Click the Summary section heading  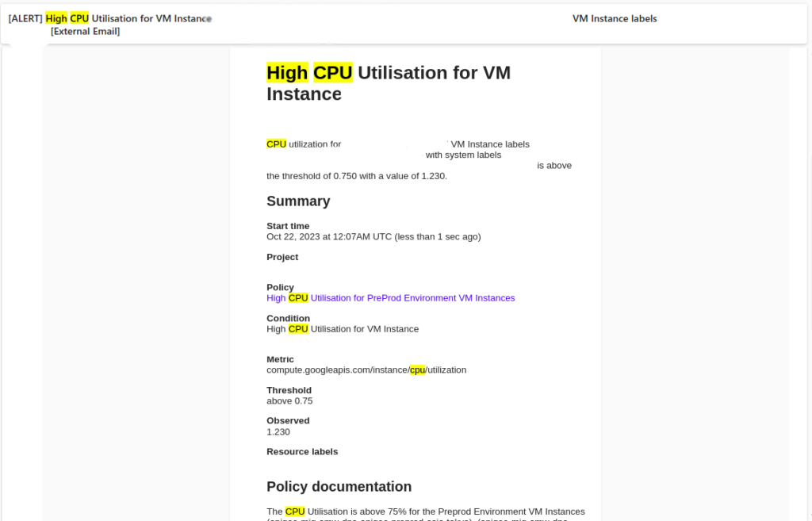tap(298, 201)
